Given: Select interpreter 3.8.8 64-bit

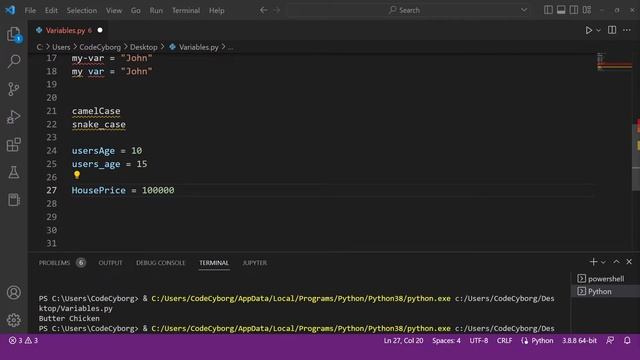Looking at the screenshot, I should (x=579, y=340).
